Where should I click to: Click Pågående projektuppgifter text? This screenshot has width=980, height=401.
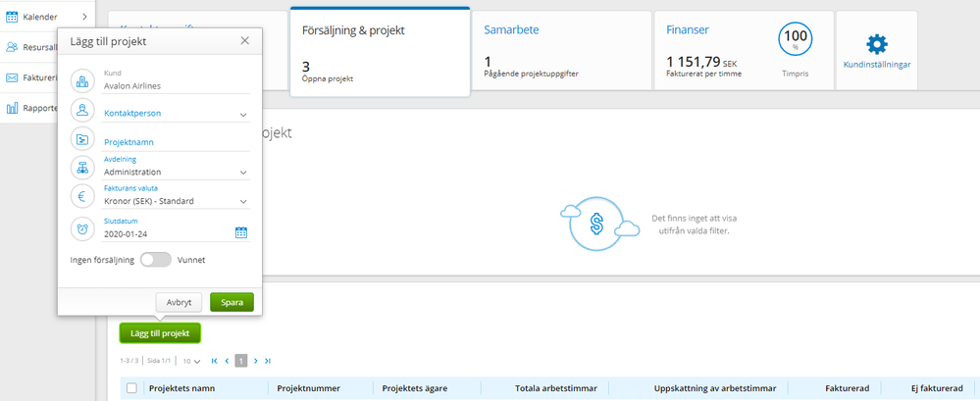click(x=532, y=74)
